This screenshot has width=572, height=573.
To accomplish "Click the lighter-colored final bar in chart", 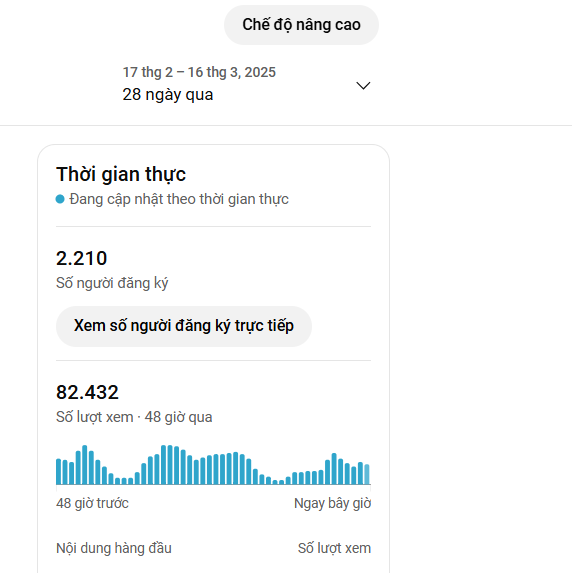I will 367,474.
